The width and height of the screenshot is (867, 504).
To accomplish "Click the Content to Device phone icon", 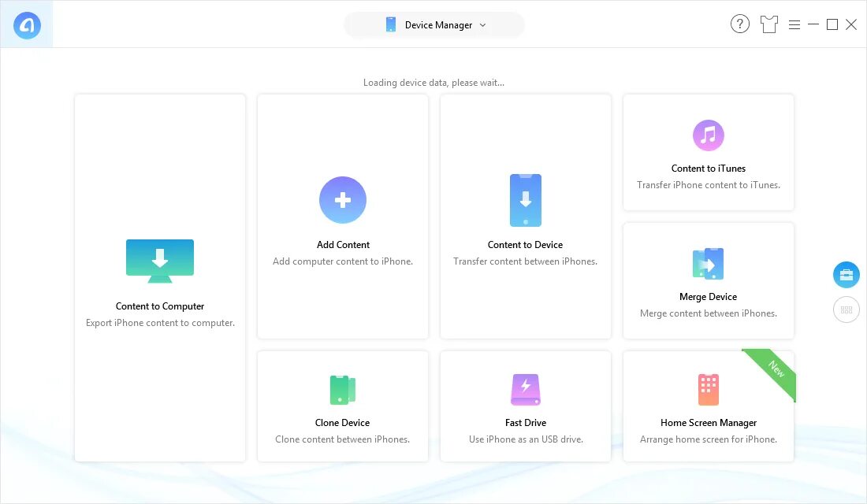I will 525,200.
